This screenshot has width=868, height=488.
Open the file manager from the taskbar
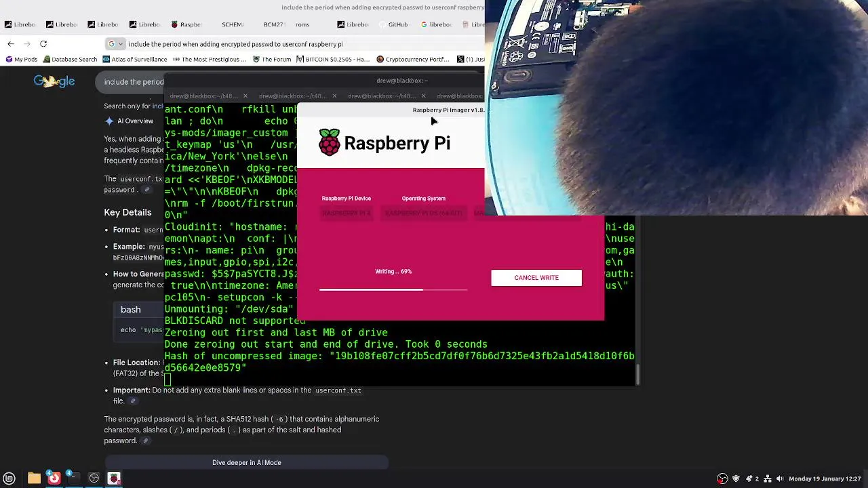click(x=34, y=479)
